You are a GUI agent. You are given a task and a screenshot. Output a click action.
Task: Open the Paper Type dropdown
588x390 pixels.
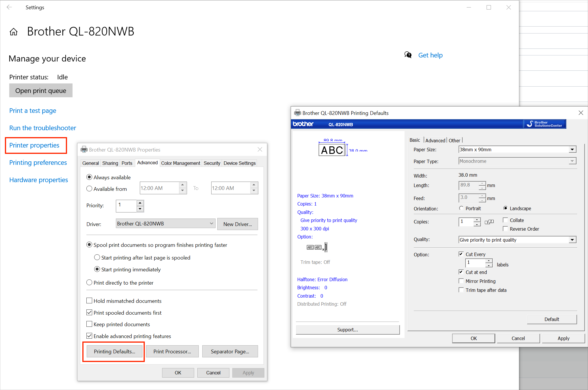(x=517, y=161)
